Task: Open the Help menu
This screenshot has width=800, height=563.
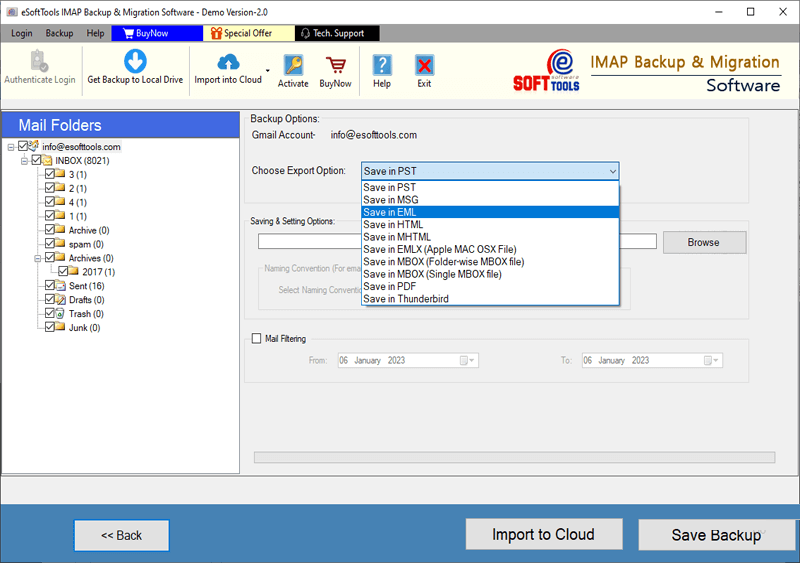Action: tap(95, 33)
